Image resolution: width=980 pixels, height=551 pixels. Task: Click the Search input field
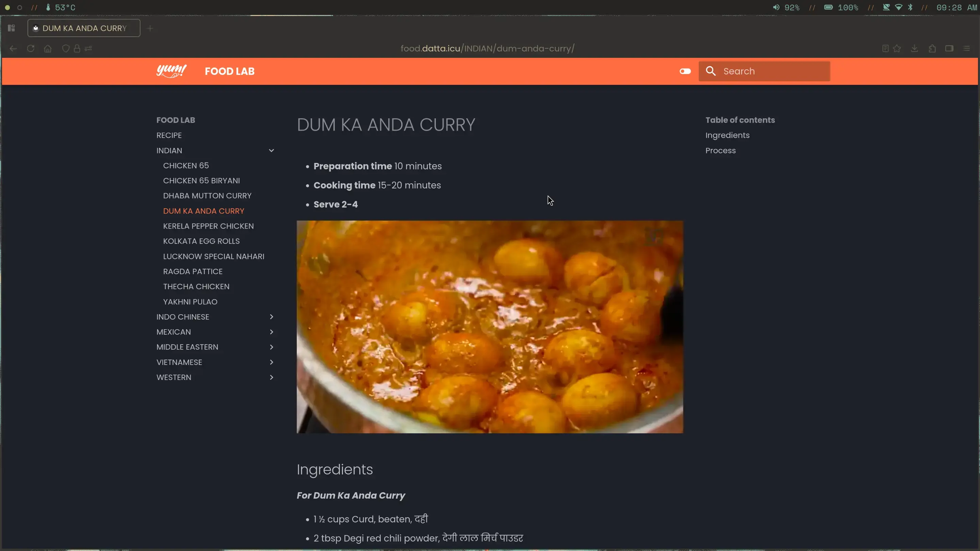[764, 71]
